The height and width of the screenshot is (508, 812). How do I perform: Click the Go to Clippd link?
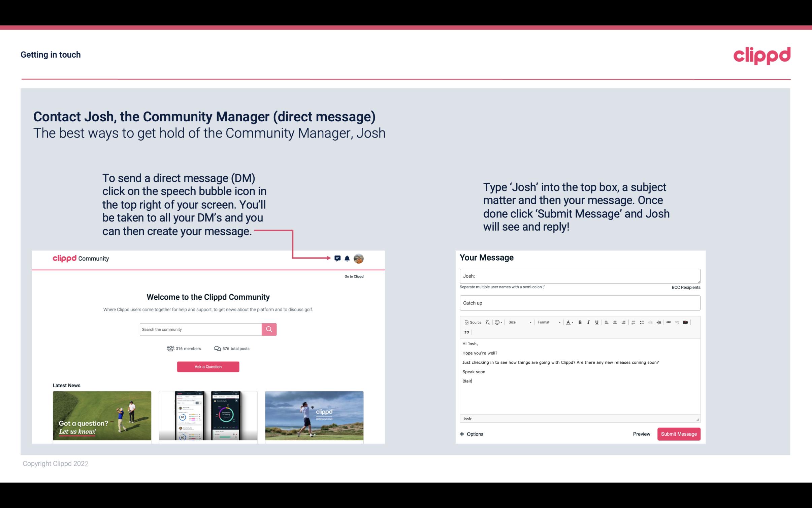point(353,276)
